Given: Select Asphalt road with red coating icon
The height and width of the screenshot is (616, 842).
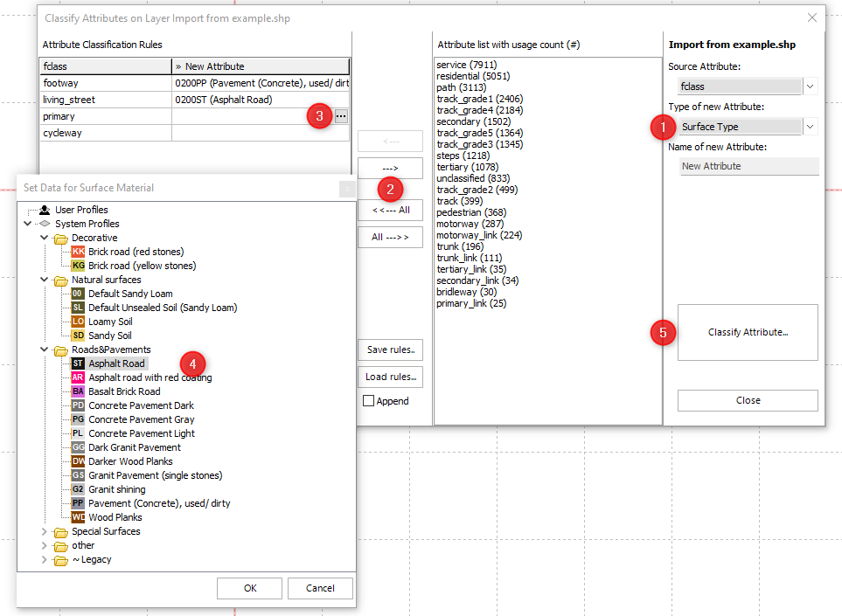Looking at the screenshot, I should [78, 377].
